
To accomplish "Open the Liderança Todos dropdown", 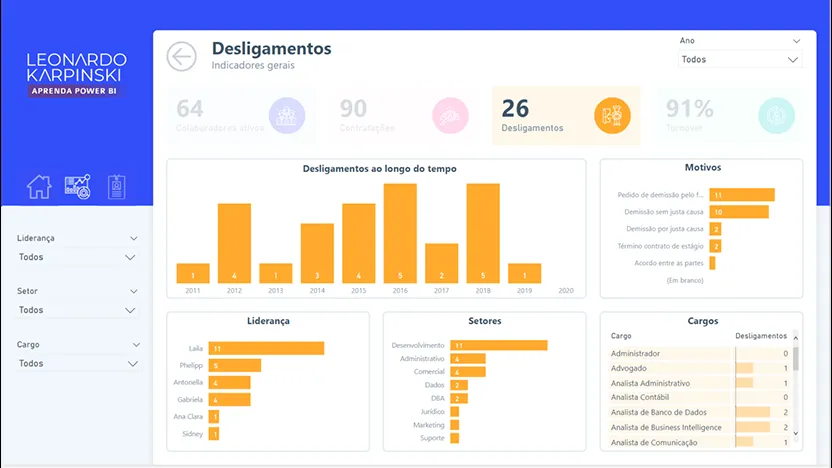I will [x=76, y=257].
